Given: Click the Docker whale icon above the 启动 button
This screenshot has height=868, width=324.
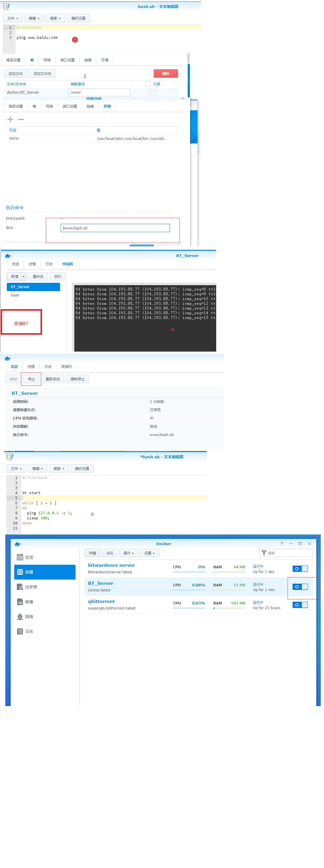Looking at the screenshot, I should [x=8, y=358].
